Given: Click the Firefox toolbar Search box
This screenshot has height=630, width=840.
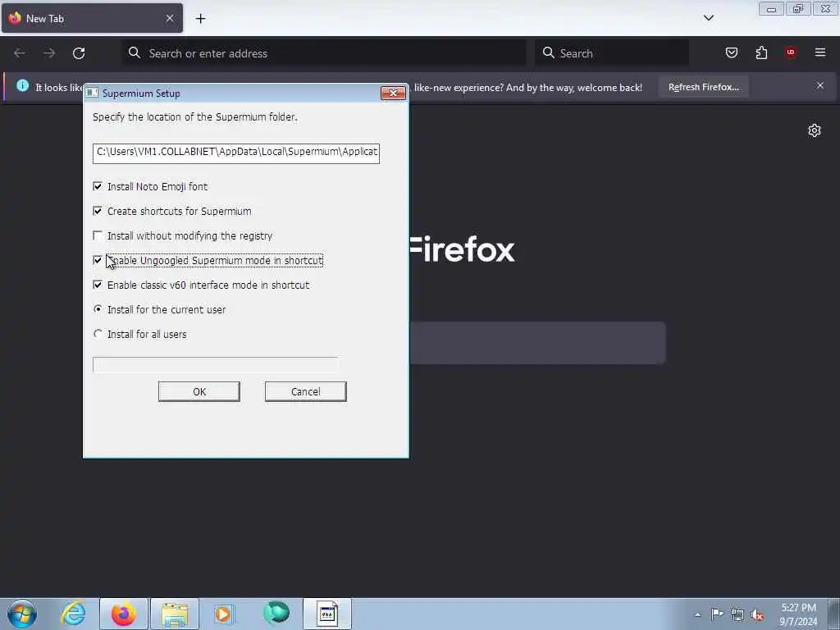Looking at the screenshot, I should [x=612, y=53].
